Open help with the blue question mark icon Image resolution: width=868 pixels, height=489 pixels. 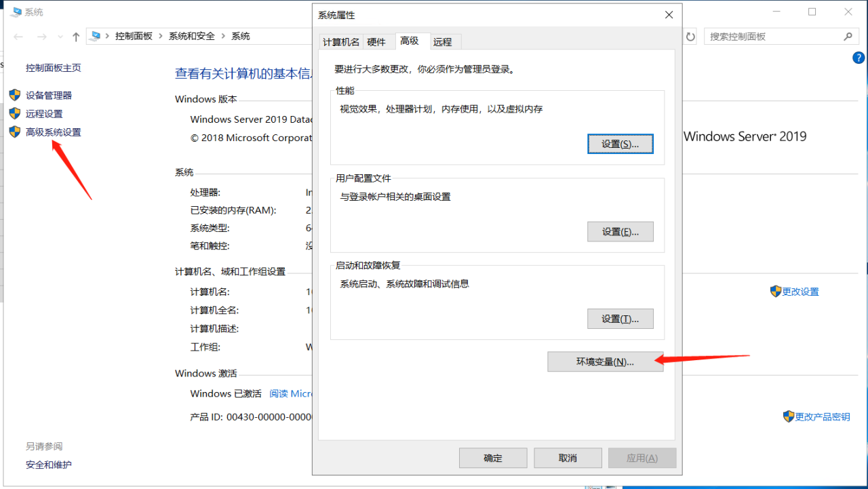click(858, 58)
